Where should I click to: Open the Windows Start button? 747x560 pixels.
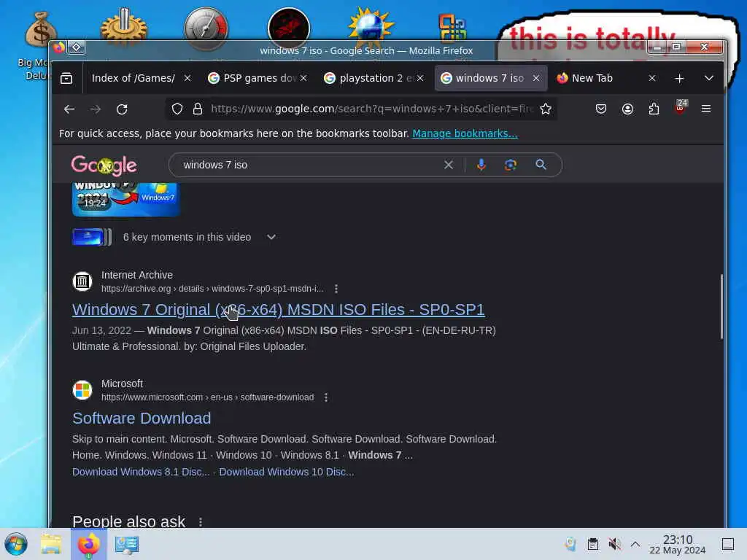point(16,544)
